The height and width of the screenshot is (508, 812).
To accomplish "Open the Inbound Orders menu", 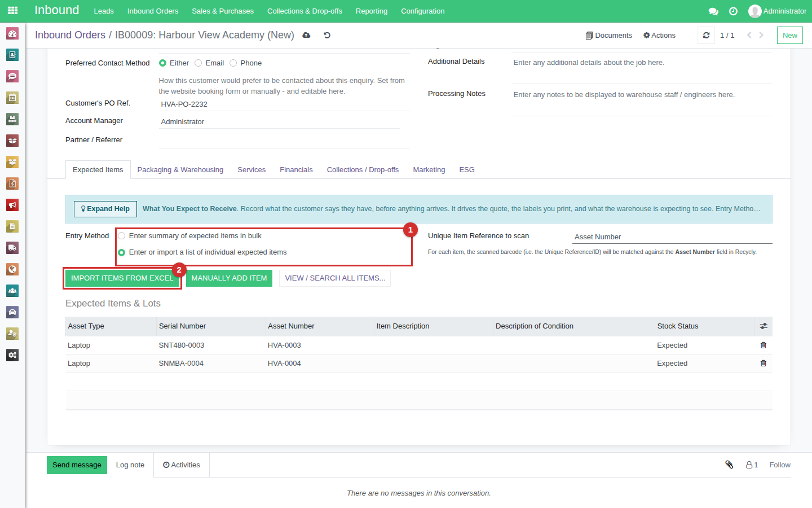I will tap(153, 11).
